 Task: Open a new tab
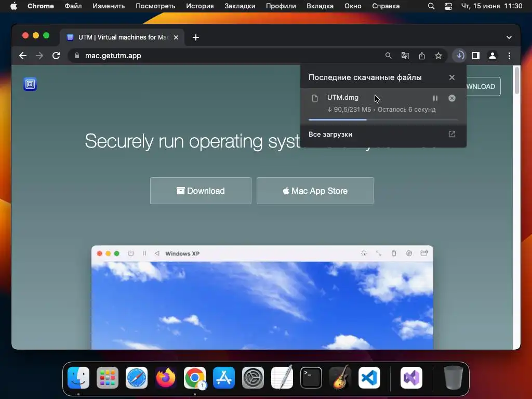click(x=196, y=37)
